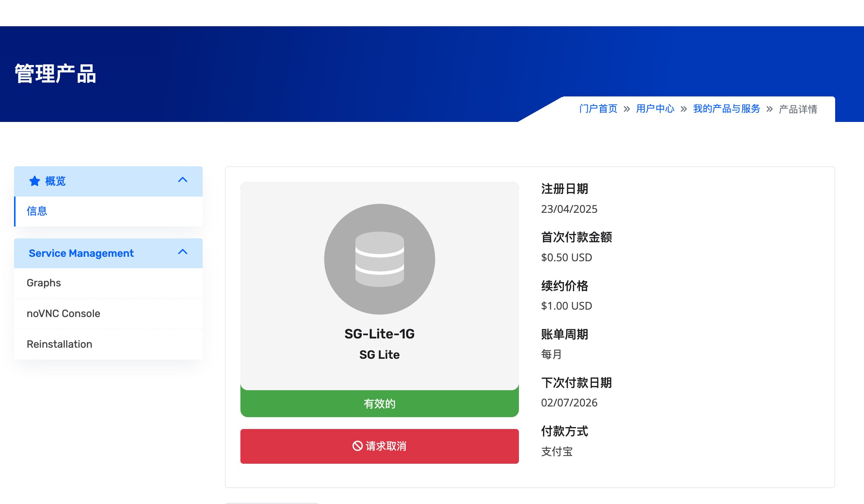Click the 概览 panel header title
864x504 pixels.
[x=55, y=181]
